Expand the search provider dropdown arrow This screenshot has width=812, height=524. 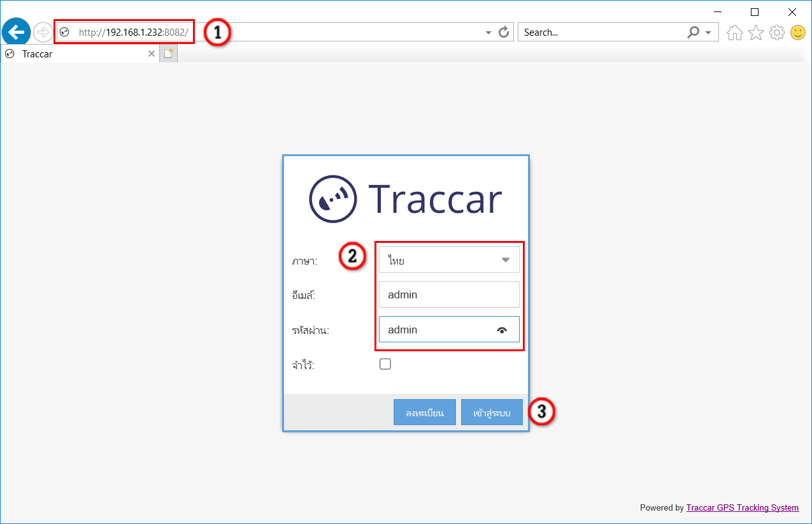(708, 33)
